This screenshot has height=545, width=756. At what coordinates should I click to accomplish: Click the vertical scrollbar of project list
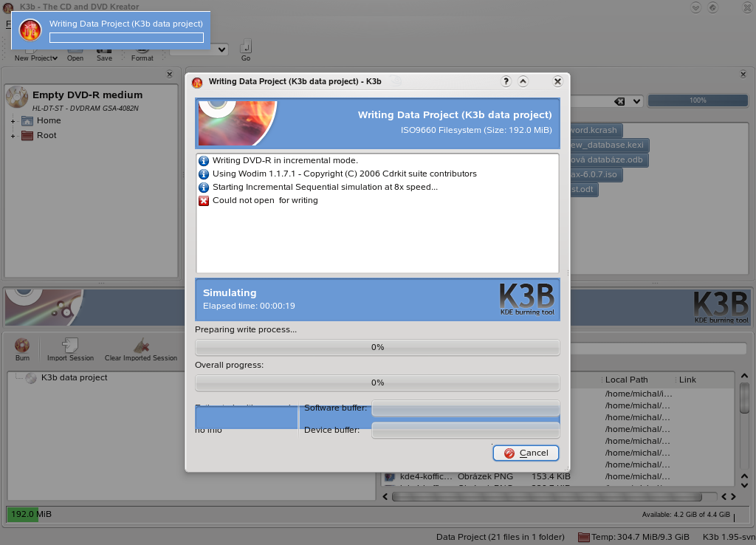744,400
